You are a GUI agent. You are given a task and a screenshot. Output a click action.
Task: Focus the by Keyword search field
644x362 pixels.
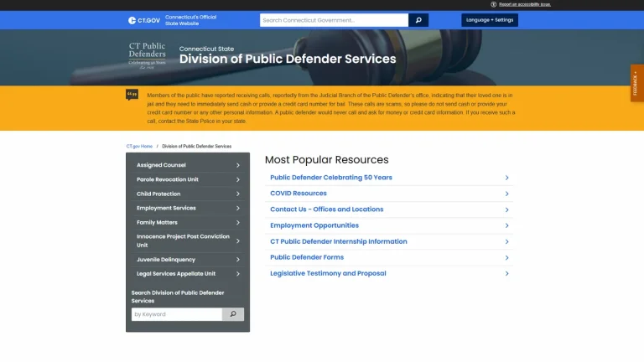(x=177, y=314)
